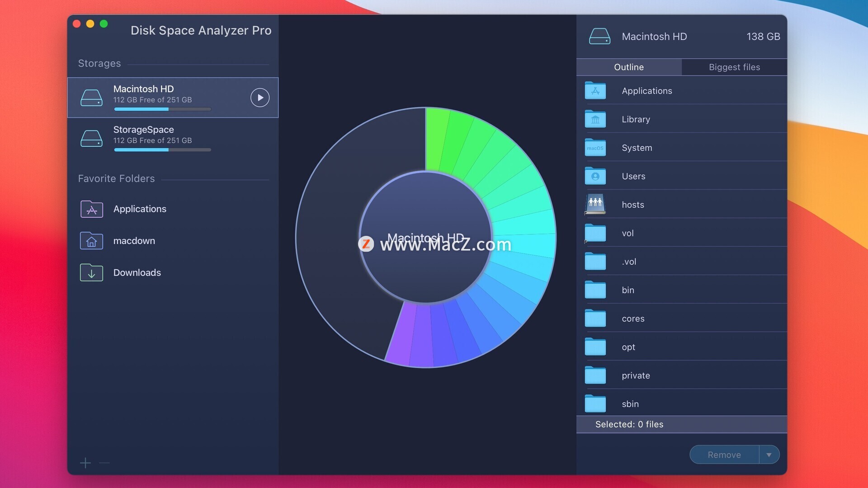Open macdown in Favorite Folders
This screenshot has height=488, width=868.
pos(134,241)
